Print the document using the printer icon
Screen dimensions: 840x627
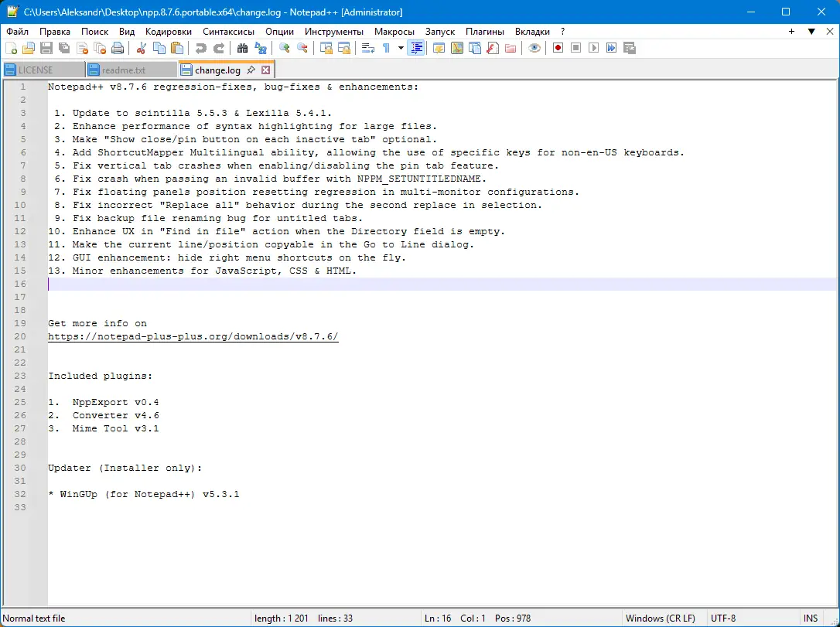coord(118,48)
